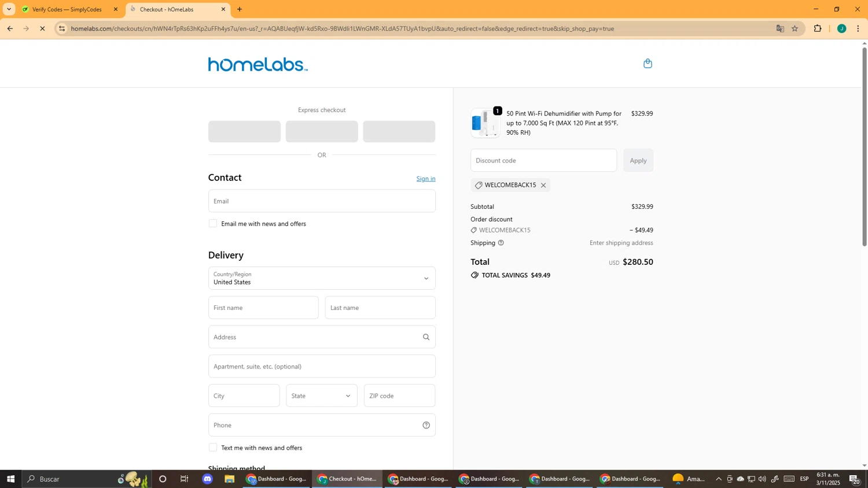Click the Total amount $280.50

638,262
